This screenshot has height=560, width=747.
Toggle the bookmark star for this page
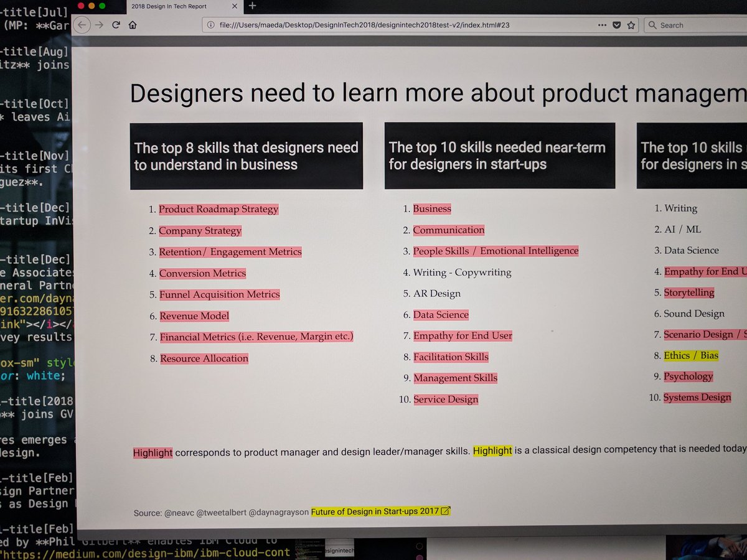coord(630,25)
